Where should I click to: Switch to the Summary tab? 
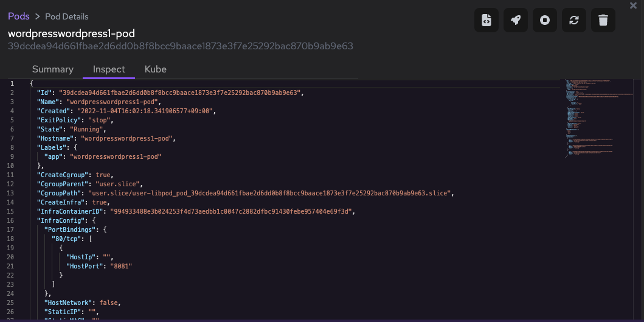click(52, 69)
